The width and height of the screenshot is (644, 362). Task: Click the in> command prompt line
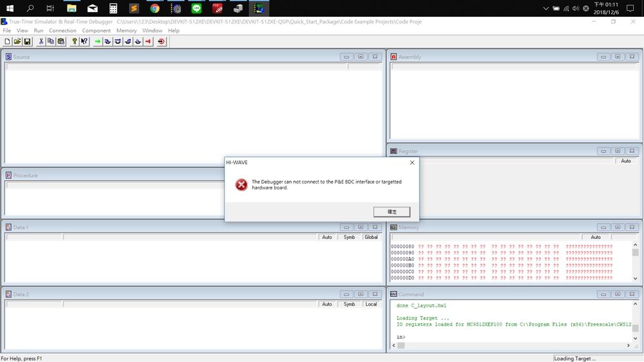point(401,337)
